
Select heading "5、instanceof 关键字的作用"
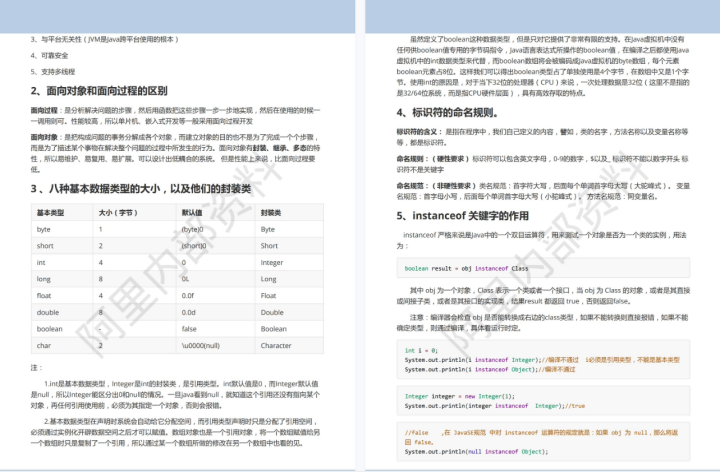[462, 216]
